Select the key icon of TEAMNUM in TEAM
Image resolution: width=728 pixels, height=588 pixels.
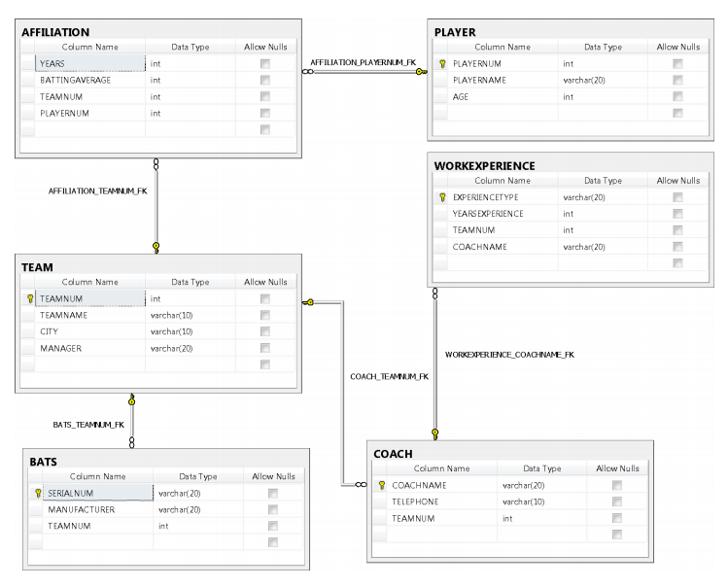pos(31,298)
